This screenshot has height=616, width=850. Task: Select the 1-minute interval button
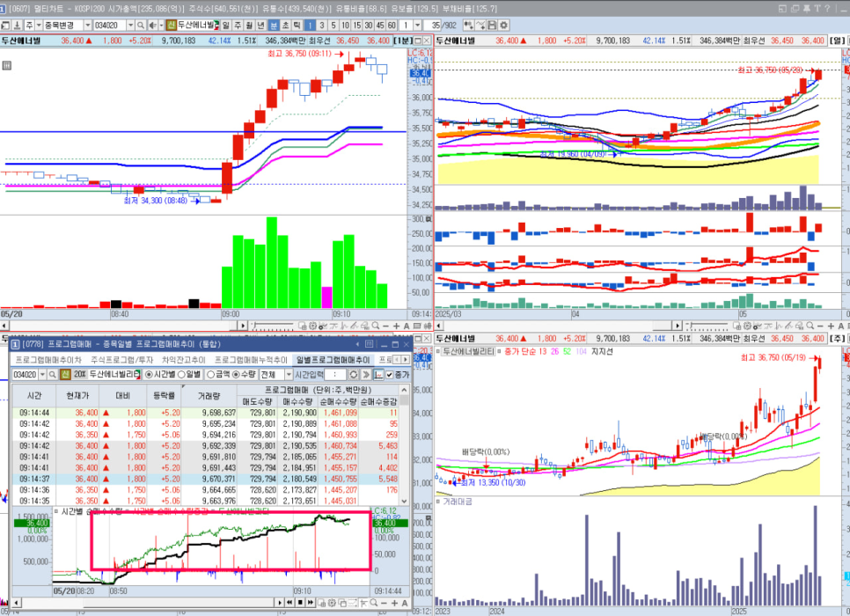[310, 26]
